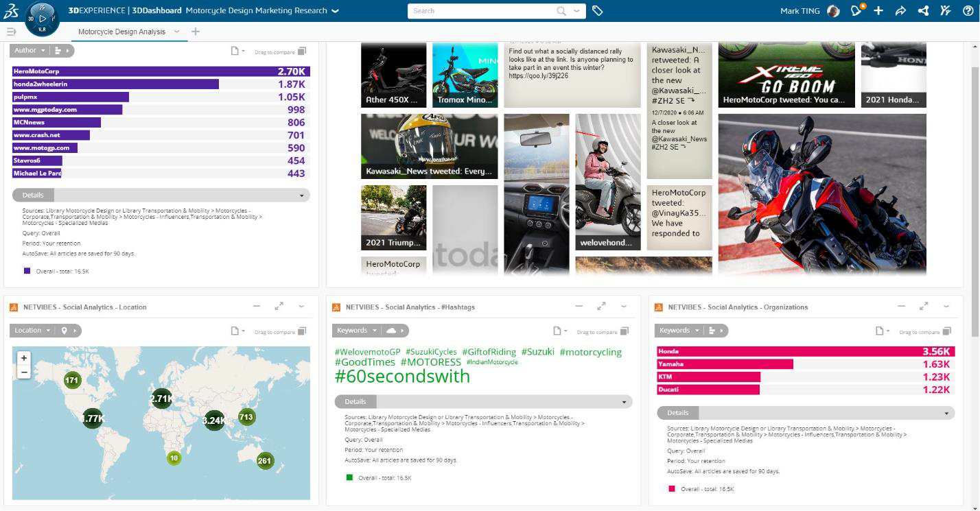Select the Motorcycle Design Analysis tab
This screenshot has width=980, height=511.
coord(121,32)
